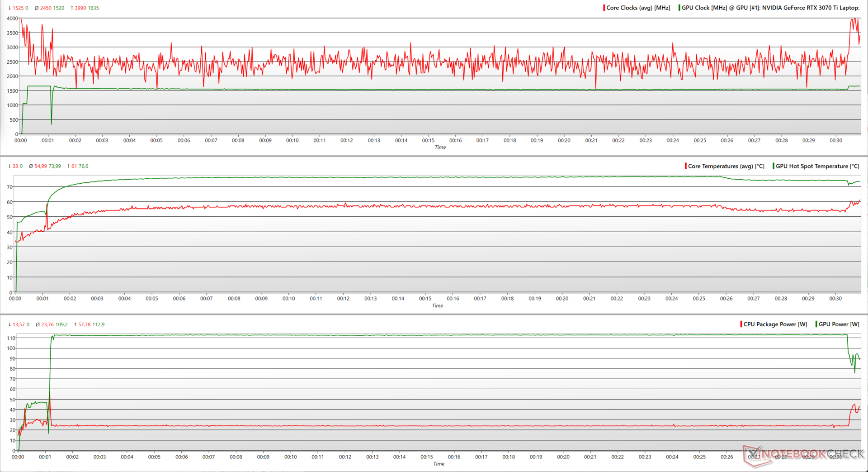Click the average symbol in power chart stats

click(38, 324)
